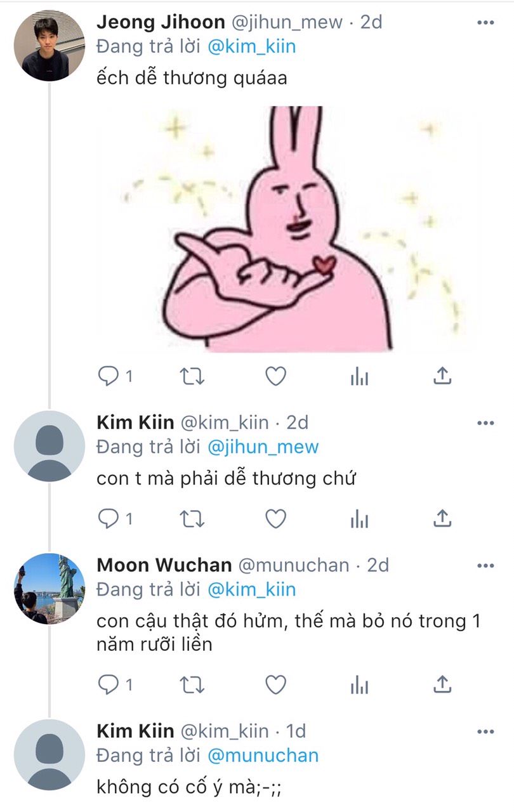The image size is (514, 812).
Task: Open more options on Kim Kiin's last reply
Action: [x=485, y=731]
